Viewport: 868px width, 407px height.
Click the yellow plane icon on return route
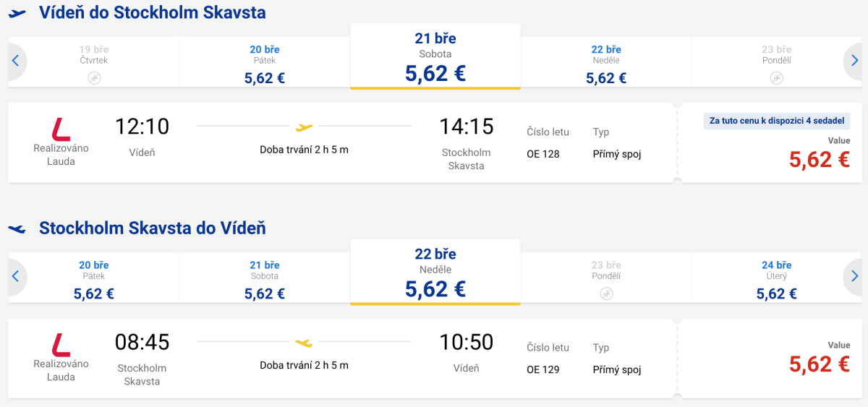coord(305,342)
